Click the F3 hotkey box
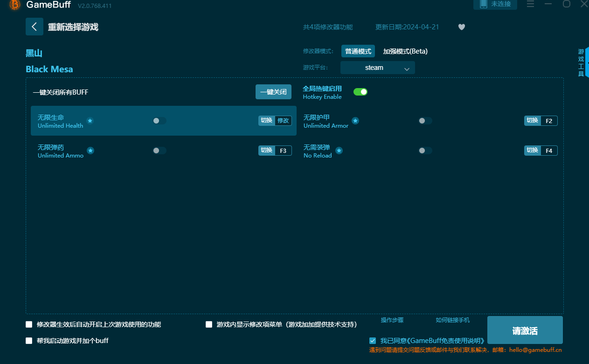The height and width of the screenshot is (364, 589). 283,151
